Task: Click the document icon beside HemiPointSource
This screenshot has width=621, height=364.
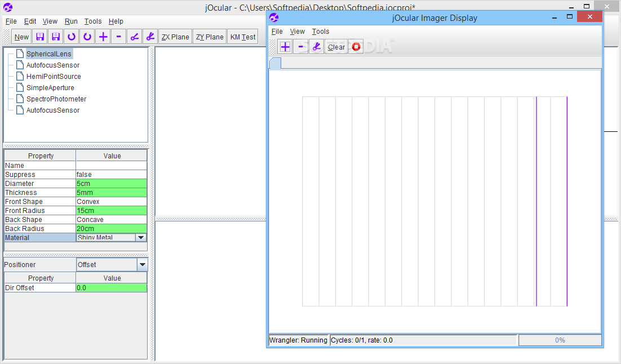Action: (x=20, y=77)
